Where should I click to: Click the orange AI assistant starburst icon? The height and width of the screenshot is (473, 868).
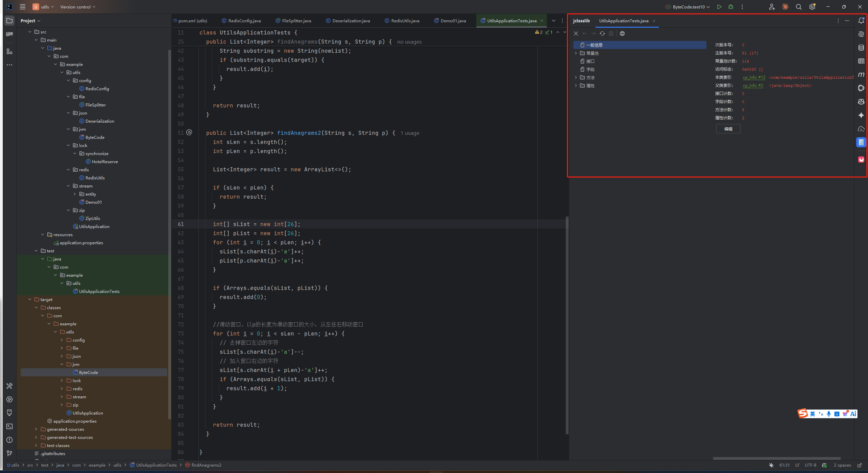785,7
